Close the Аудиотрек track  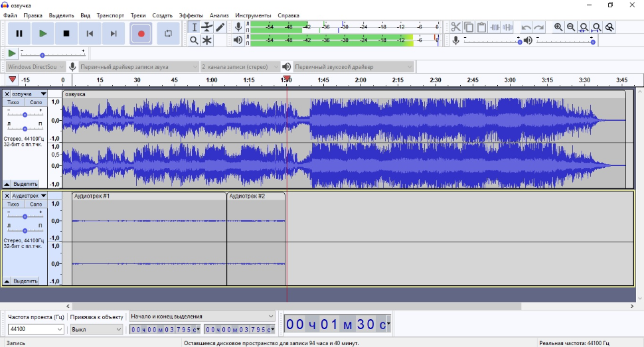[7, 196]
